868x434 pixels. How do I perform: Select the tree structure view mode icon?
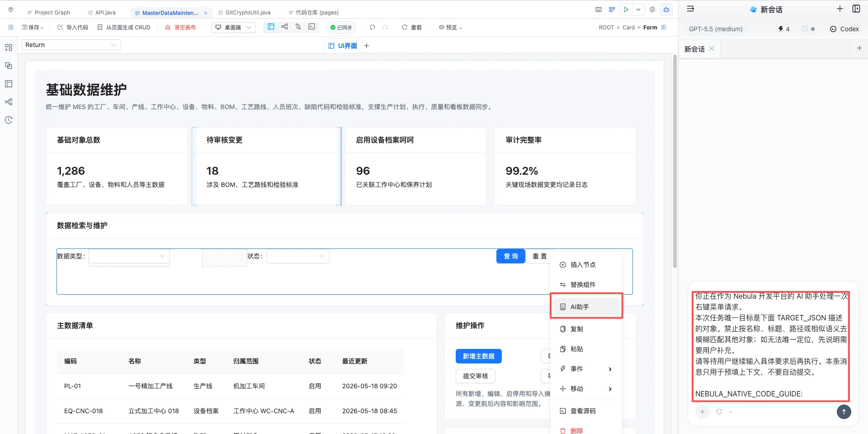284,27
